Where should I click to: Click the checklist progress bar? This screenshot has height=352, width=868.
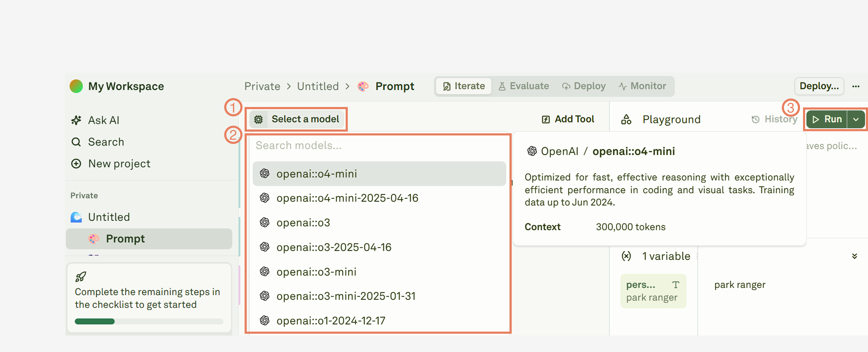149,321
